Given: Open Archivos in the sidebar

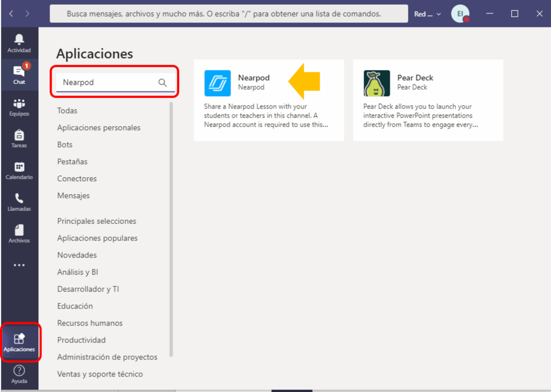Looking at the screenshot, I should (19, 233).
